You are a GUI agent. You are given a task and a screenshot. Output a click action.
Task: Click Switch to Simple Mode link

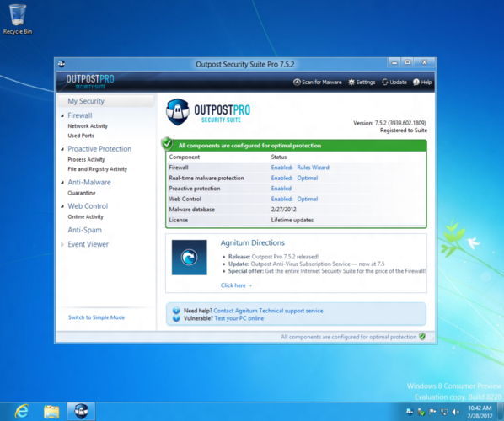(96, 317)
